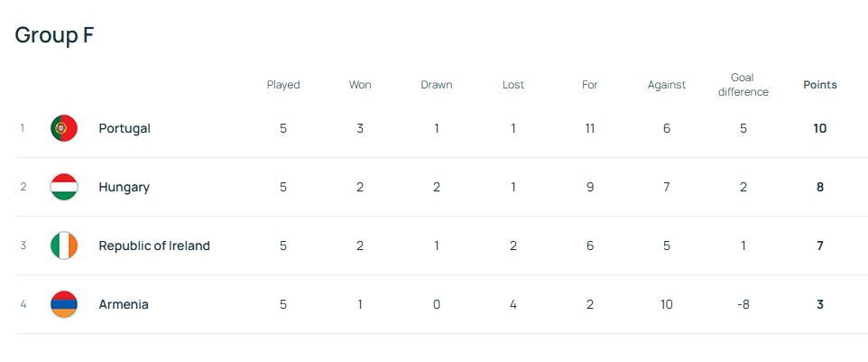Click the Played column header
The image size is (868, 362).
(283, 85)
